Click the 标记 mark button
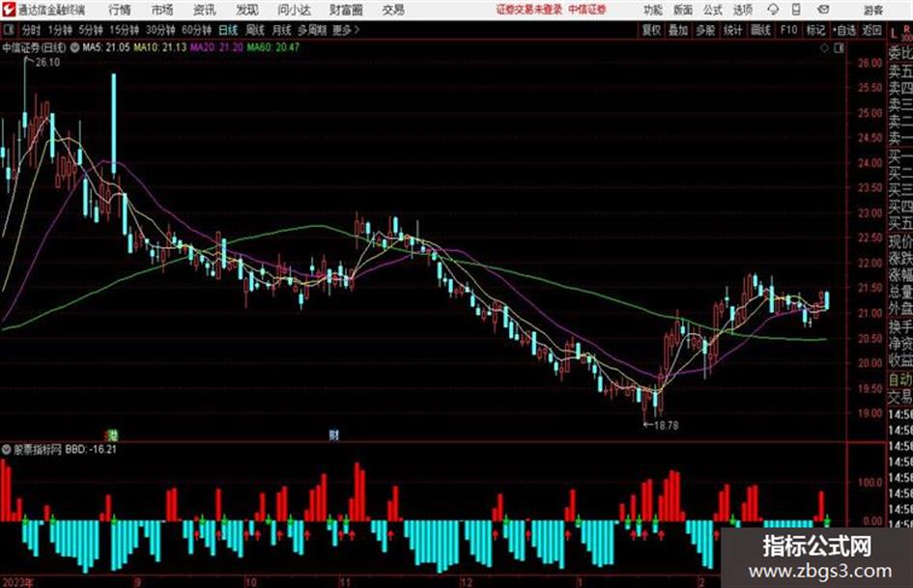 pyautogui.click(x=815, y=30)
